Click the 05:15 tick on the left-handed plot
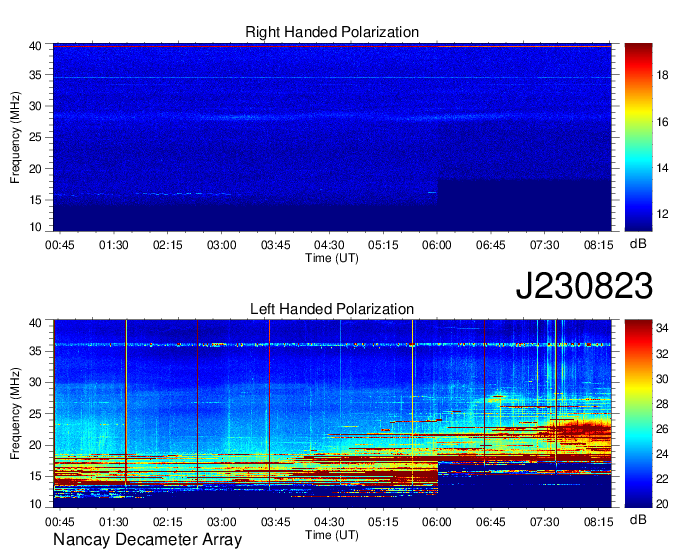The height and width of the screenshot is (552, 680). coord(383,522)
